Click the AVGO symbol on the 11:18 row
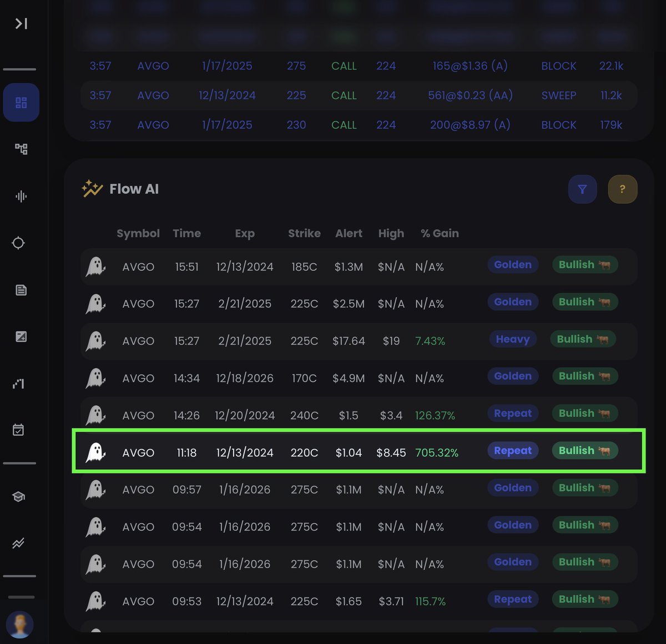 [138, 453]
